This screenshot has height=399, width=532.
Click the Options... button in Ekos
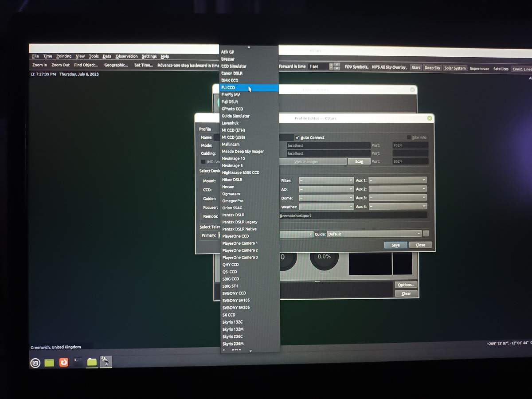(x=406, y=285)
